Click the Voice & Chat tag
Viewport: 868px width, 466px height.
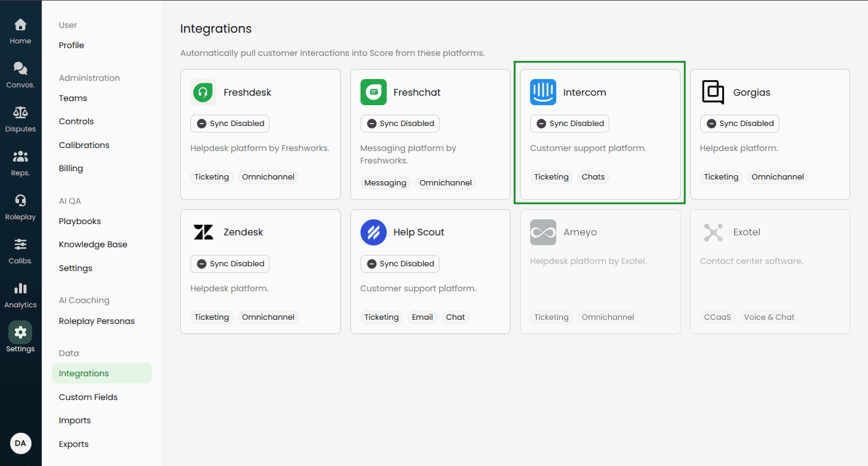[x=769, y=317]
